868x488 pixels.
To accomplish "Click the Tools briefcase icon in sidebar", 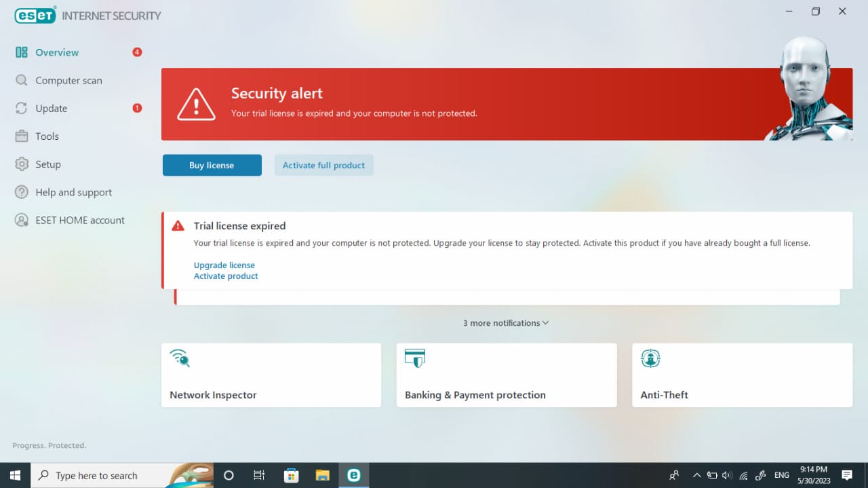I will coord(22,136).
